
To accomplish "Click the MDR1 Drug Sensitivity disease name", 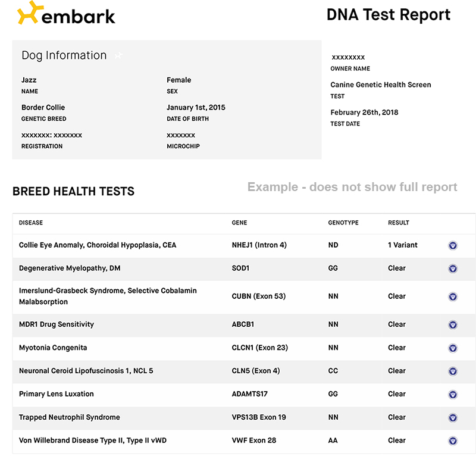I will [57, 324].
